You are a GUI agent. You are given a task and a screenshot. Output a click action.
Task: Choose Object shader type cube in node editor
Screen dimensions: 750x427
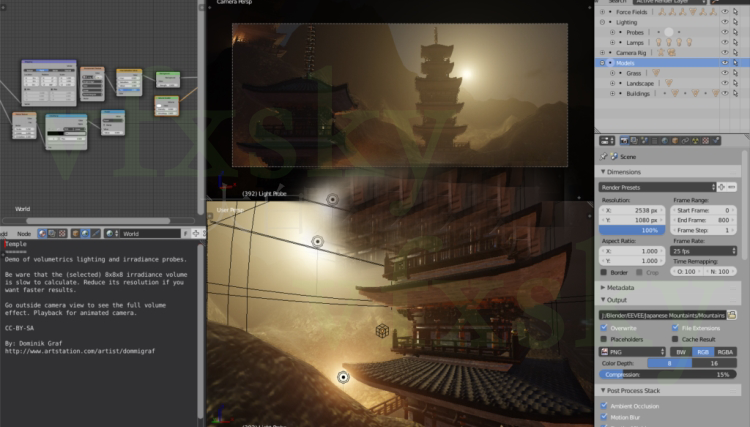point(75,233)
